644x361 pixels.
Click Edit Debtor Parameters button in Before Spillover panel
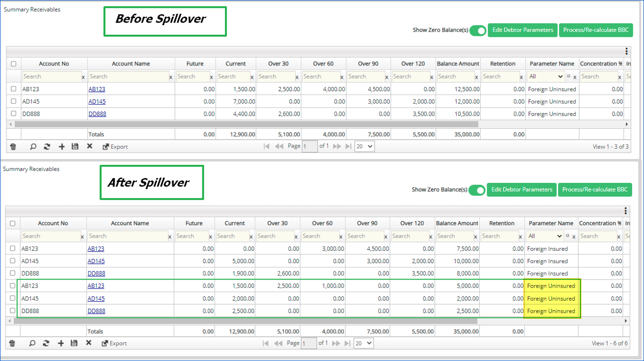coord(522,30)
